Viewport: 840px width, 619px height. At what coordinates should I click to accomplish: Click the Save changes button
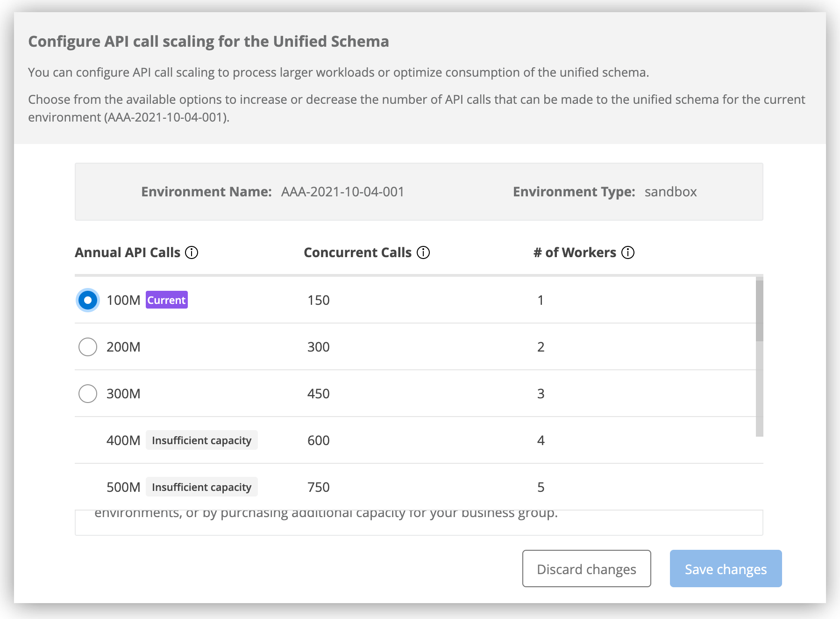click(x=726, y=569)
